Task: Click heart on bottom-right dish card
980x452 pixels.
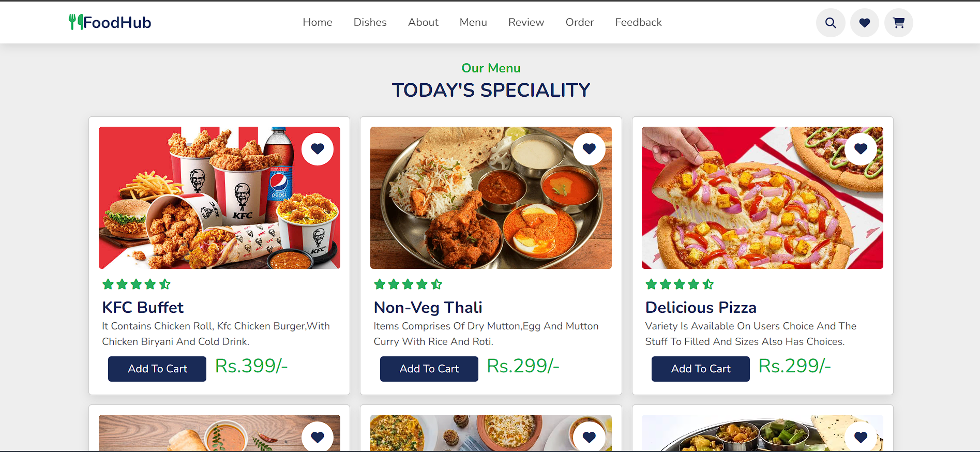Action: pyautogui.click(x=861, y=437)
